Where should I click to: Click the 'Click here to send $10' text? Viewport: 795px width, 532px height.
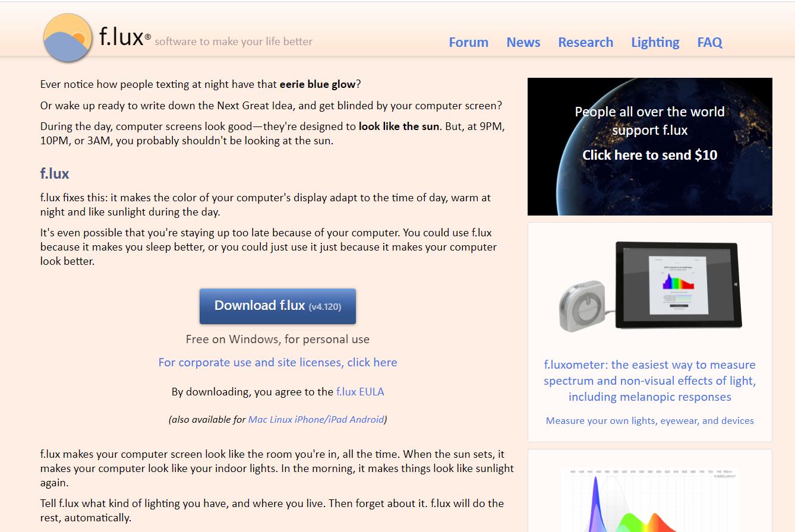(x=649, y=155)
